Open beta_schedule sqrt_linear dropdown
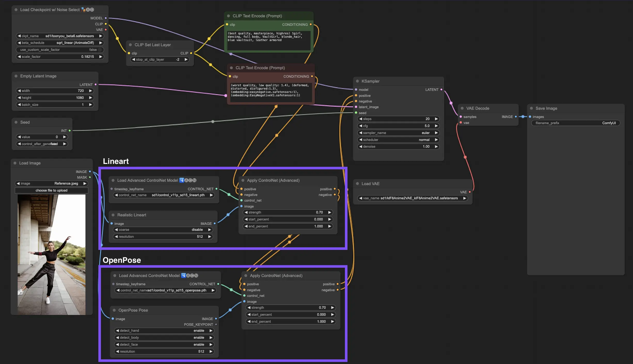 (60, 43)
